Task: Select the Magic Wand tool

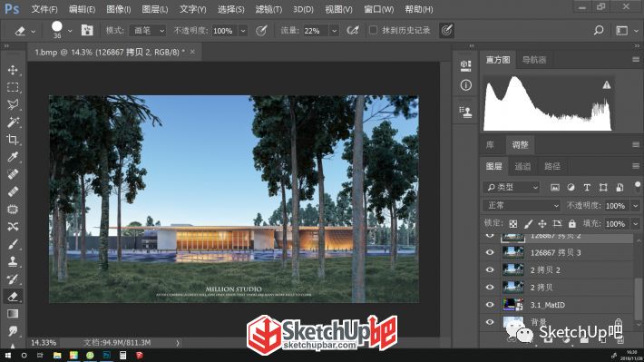Action: pos(13,122)
